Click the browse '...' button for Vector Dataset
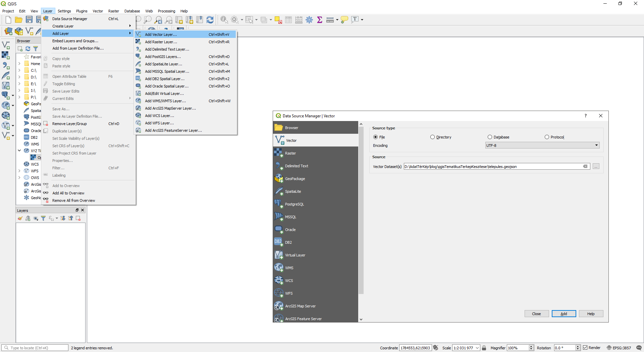 point(596,167)
